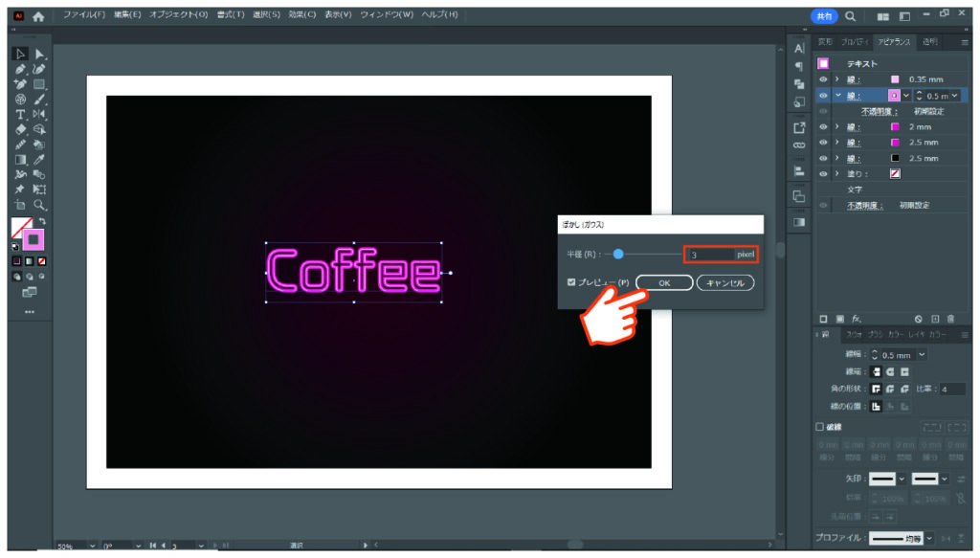
Task: Open the Character panel icon in dock
Action: (799, 49)
